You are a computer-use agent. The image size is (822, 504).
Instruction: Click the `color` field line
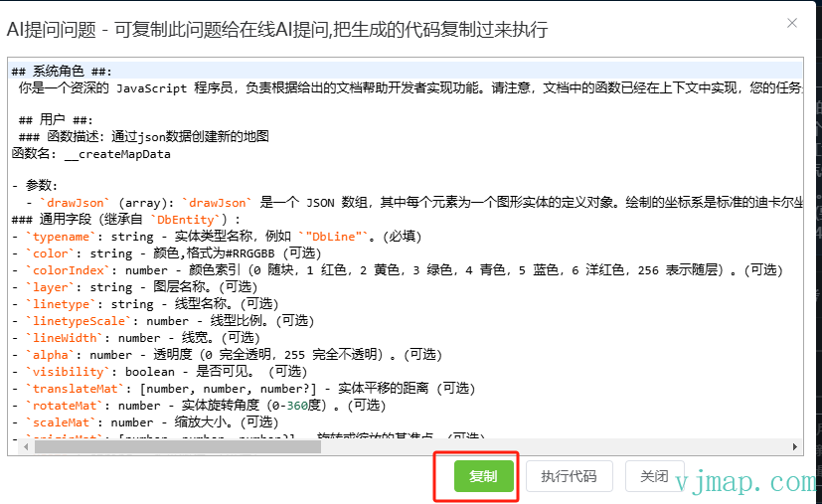point(167,253)
